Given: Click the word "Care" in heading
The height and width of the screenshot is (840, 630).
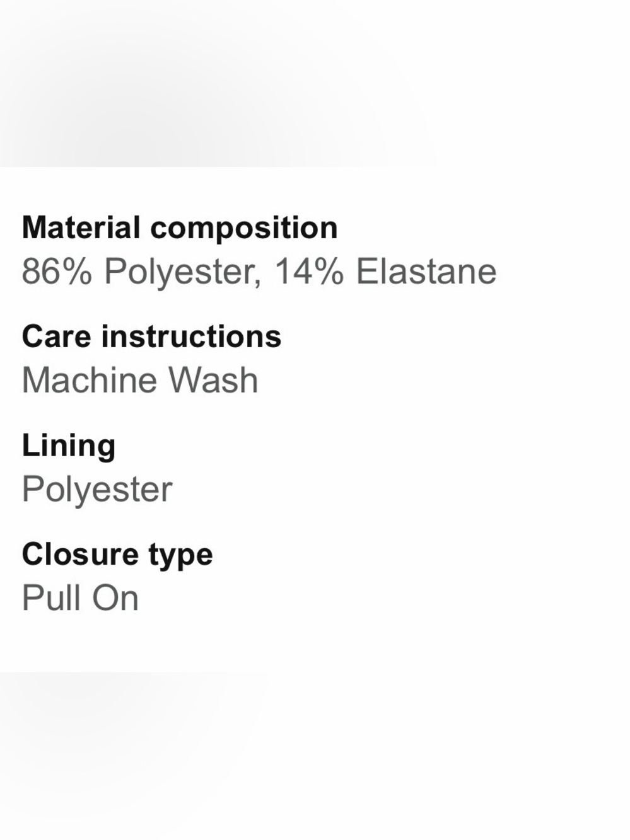Looking at the screenshot, I should 57,337.
